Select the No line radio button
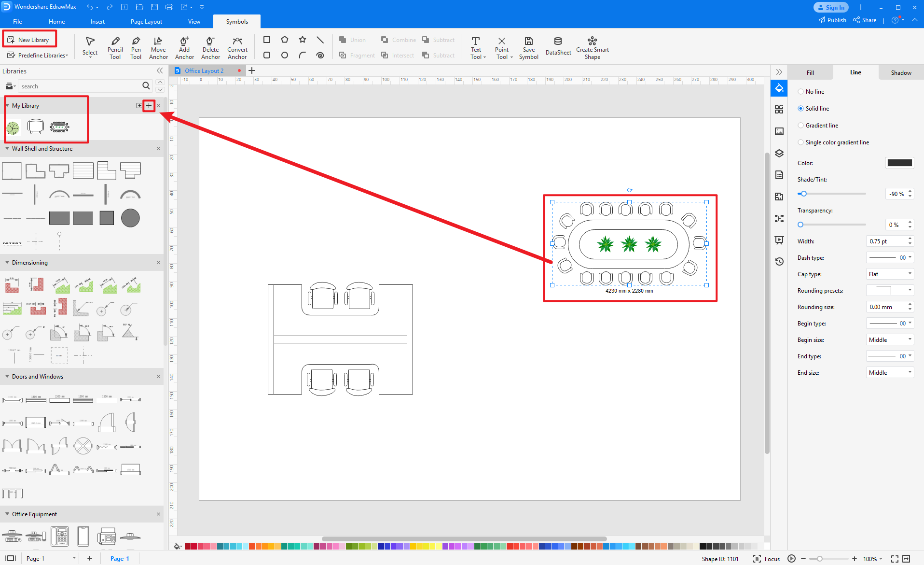The image size is (924, 565). click(801, 91)
